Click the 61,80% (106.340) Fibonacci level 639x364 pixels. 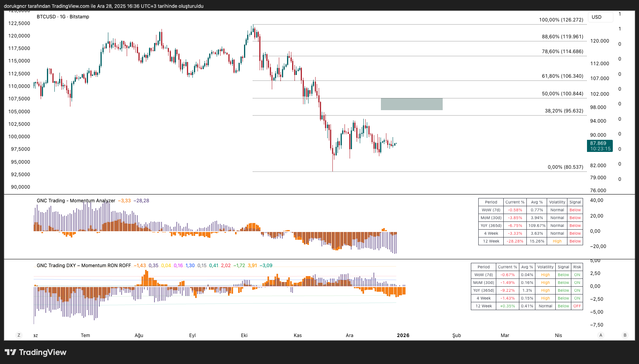tap(562, 76)
